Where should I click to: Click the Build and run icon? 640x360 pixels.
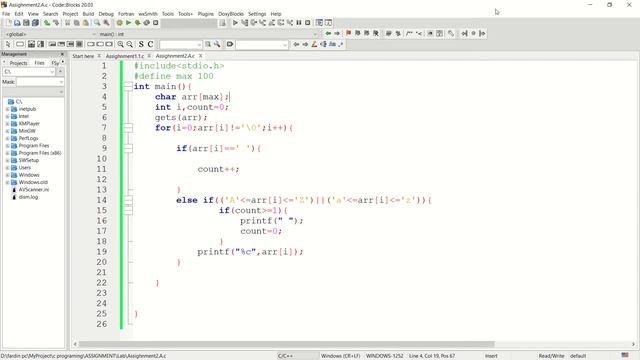(x=138, y=23)
